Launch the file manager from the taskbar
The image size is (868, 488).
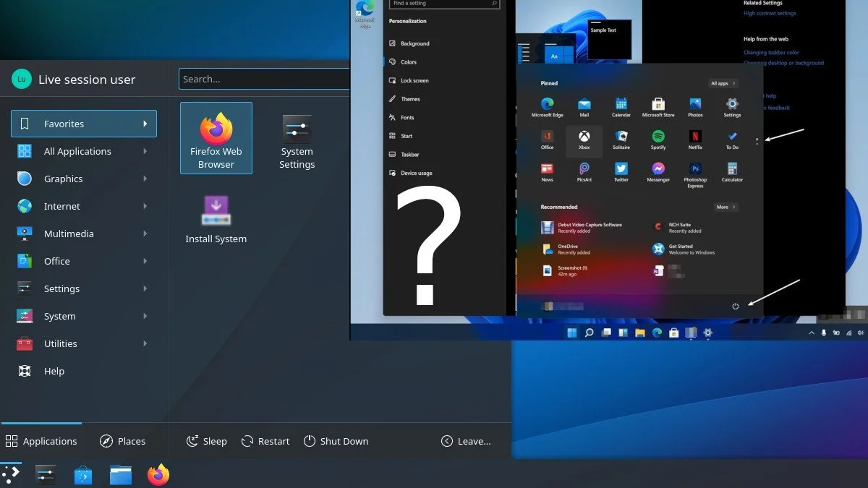(120, 475)
